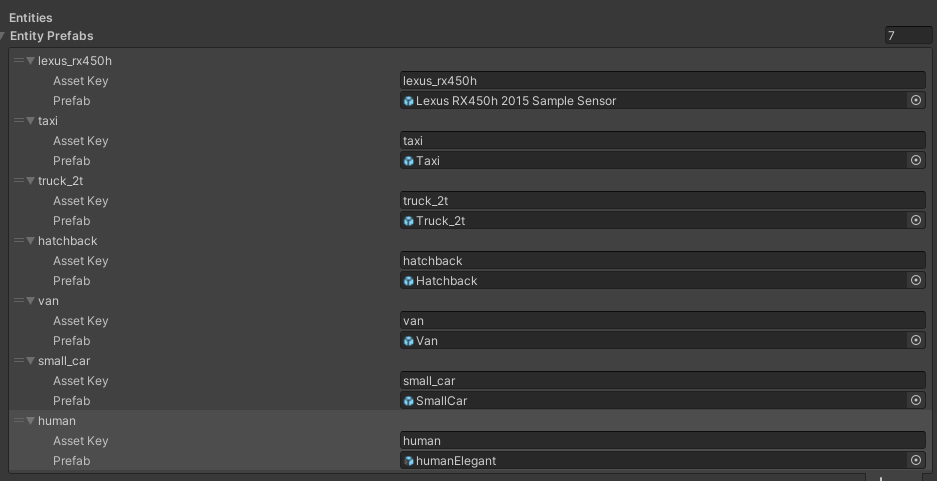Screen dimensions: 937x481
Task: Collapse the lexus_rx450h entry
Action: [30, 61]
